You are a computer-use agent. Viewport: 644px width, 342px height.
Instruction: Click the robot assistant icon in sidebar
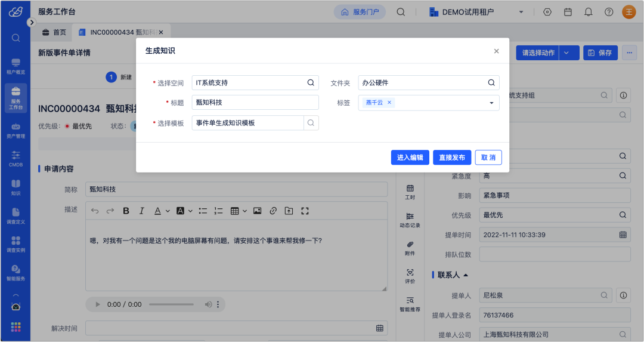tap(16, 306)
